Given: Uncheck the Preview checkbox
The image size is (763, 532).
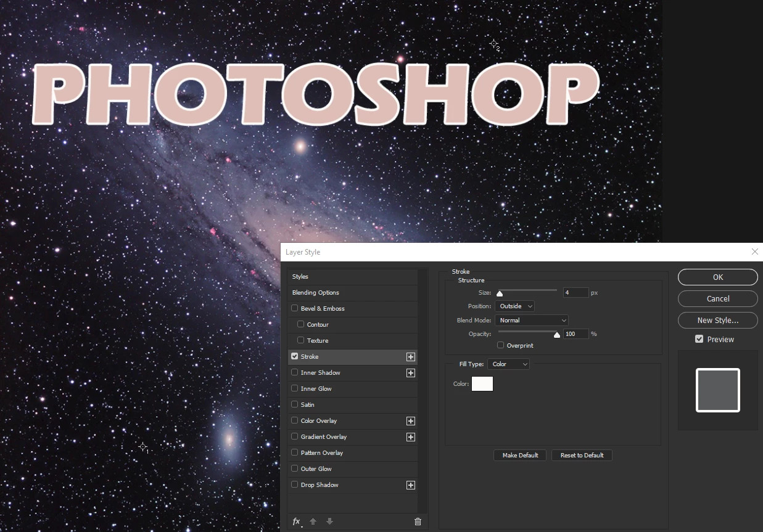Looking at the screenshot, I should coord(699,339).
